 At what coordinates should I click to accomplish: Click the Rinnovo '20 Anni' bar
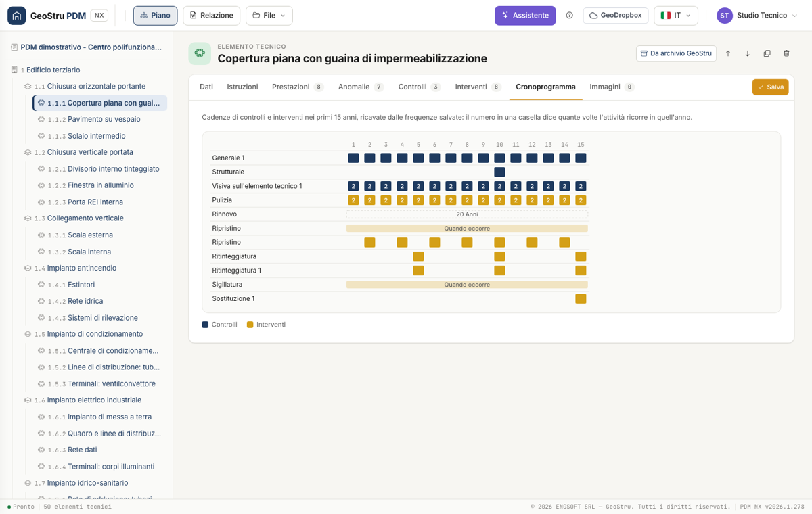pos(467,214)
